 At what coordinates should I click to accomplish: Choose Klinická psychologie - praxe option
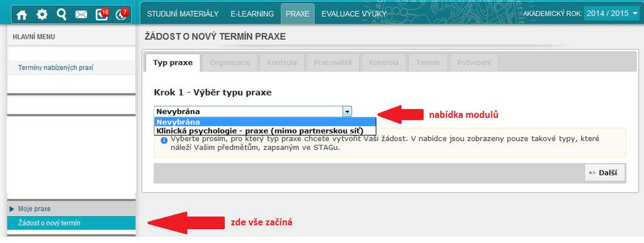click(x=265, y=131)
